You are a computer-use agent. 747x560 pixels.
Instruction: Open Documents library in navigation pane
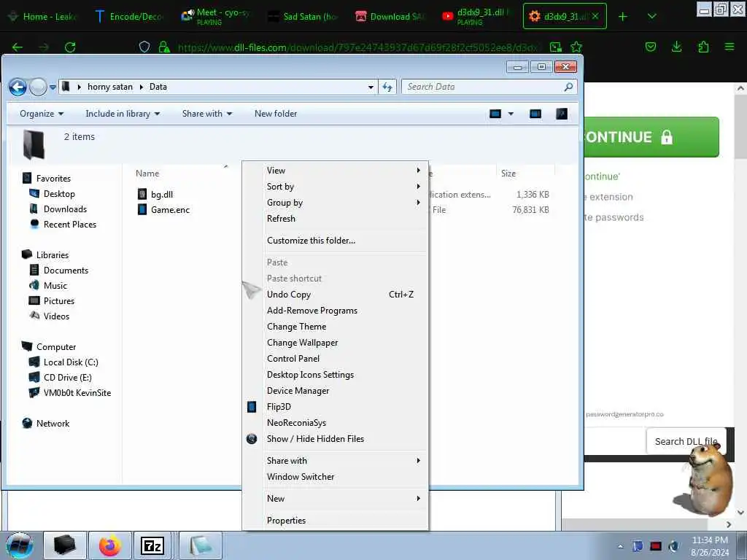pos(66,271)
